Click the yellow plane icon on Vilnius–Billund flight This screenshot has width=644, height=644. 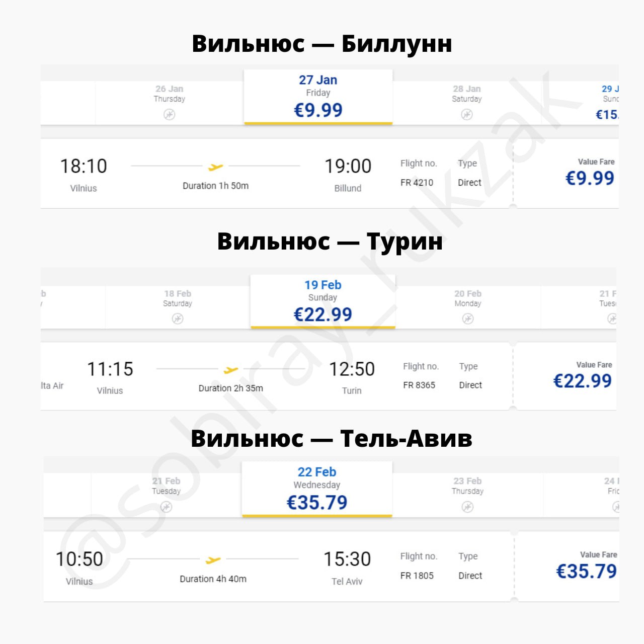click(216, 167)
